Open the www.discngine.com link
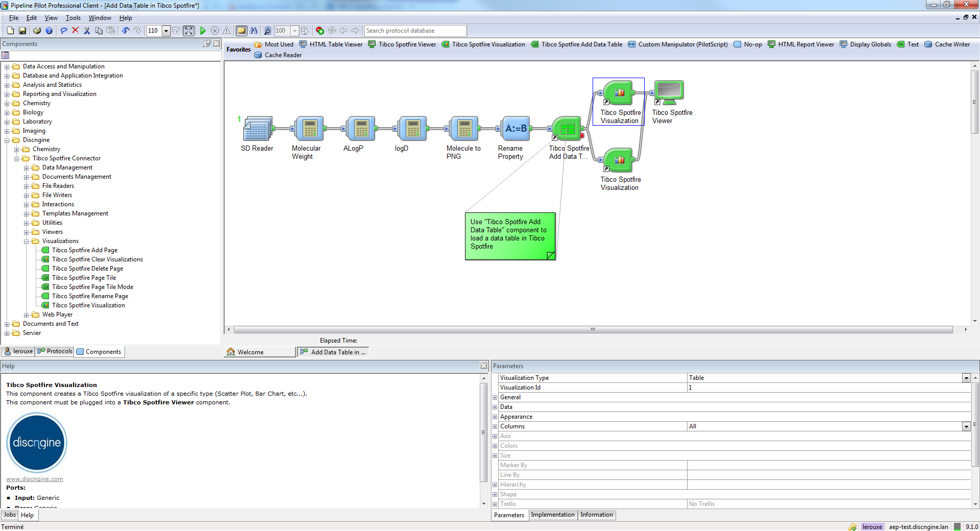The height and width of the screenshot is (531, 980). click(35, 479)
